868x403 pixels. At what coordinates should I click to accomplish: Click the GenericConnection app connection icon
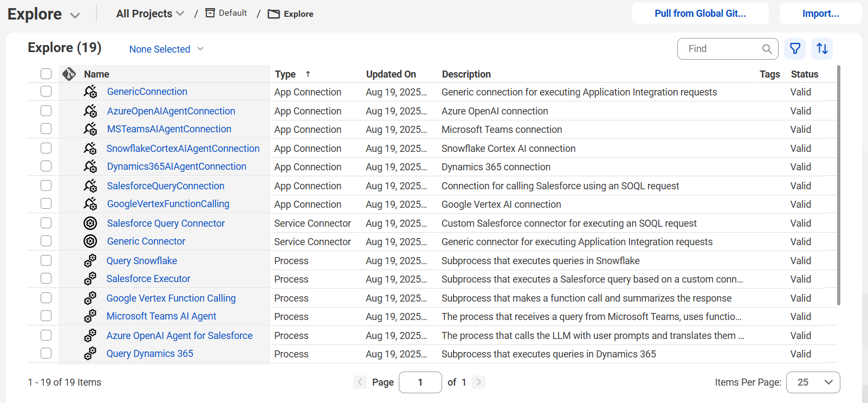[90, 92]
